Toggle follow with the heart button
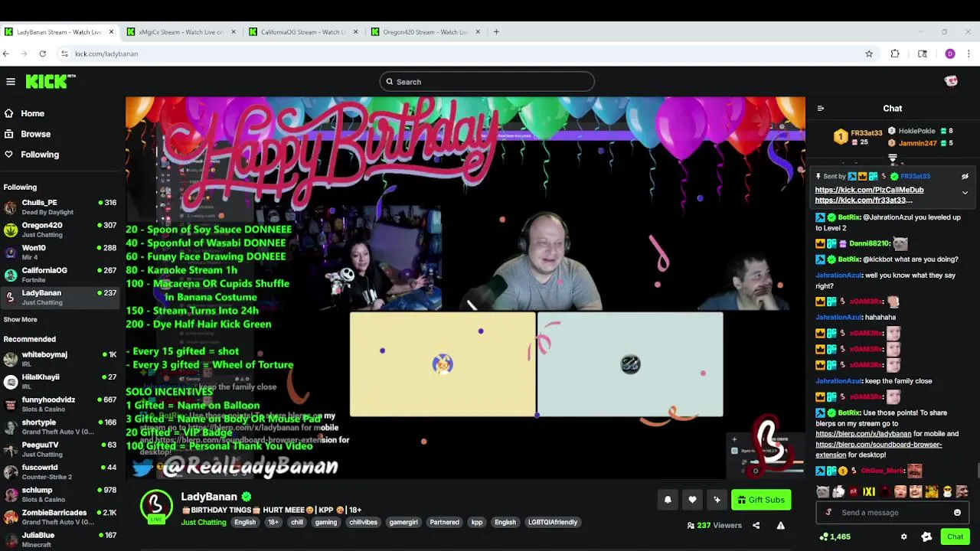This screenshot has width=980, height=551. point(692,500)
